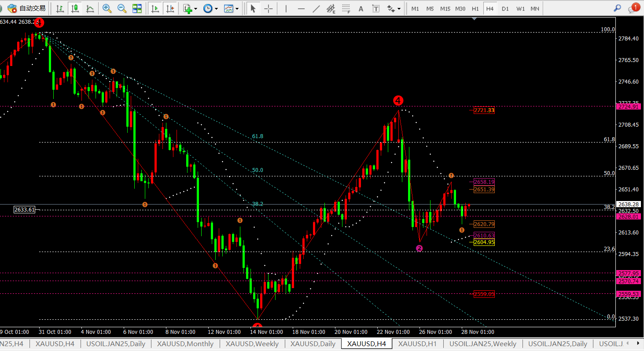Tile chart windows icon
This screenshot has width=644, height=351.
[137, 8]
